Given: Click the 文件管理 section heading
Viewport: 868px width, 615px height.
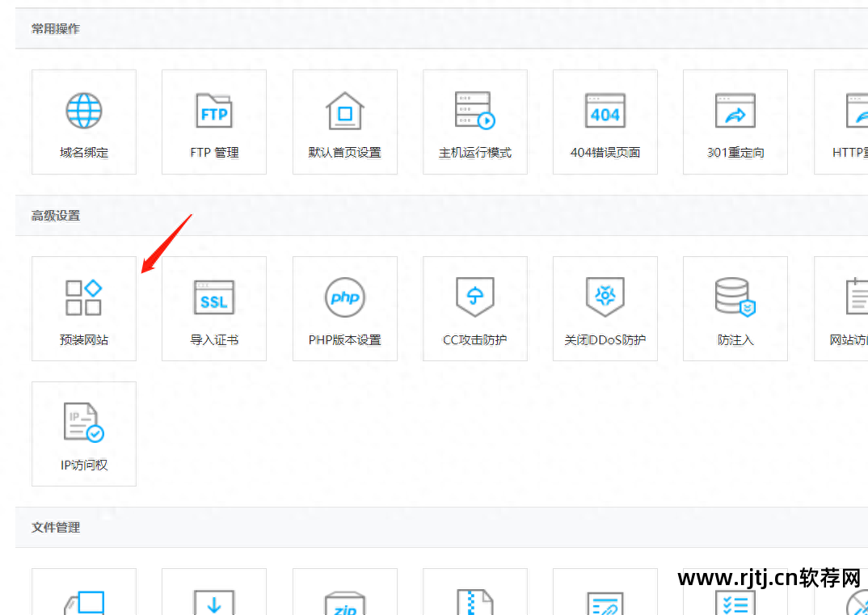Looking at the screenshot, I should tap(55, 528).
